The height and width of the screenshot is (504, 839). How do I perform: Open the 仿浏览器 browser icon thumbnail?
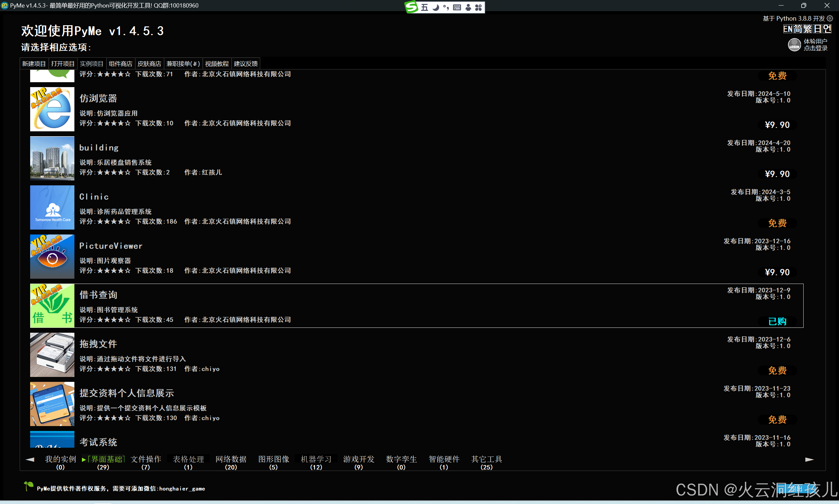click(52, 109)
